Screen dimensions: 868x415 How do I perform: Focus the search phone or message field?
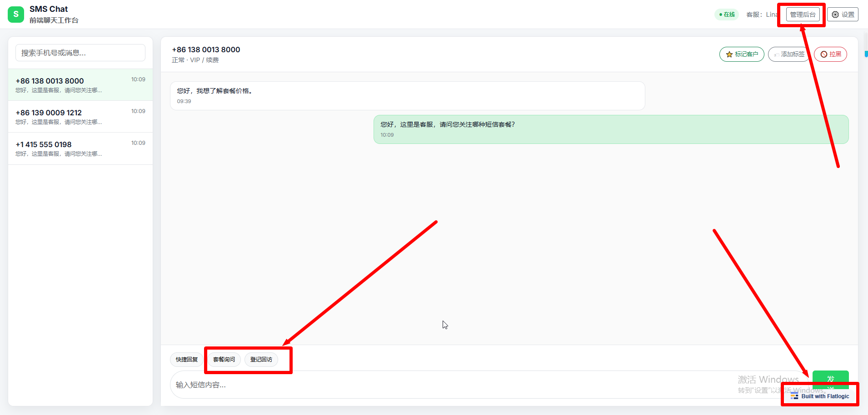pyautogui.click(x=80, y=53)
